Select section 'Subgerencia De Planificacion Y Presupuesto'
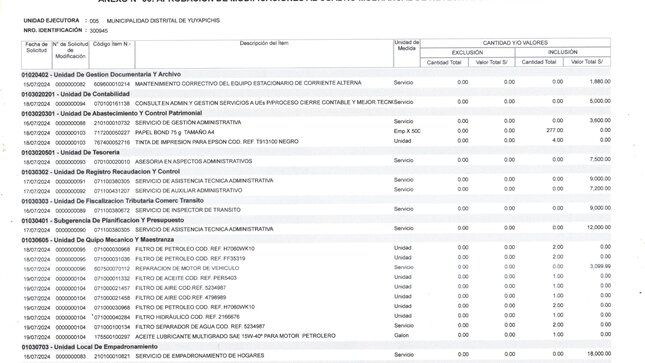 (x=103, y=220)
